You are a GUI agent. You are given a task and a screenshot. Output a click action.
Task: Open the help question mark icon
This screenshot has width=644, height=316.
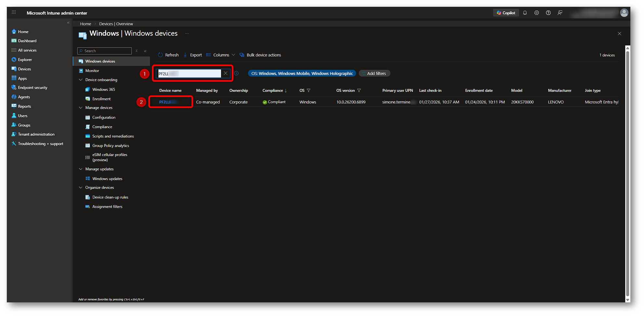[548, 13]
